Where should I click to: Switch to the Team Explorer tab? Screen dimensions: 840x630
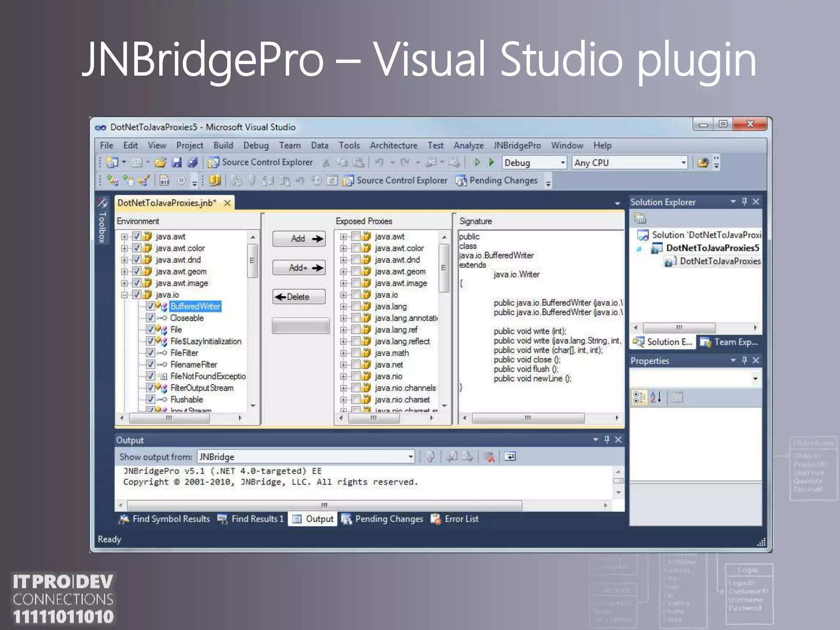(x=729, y=342)
